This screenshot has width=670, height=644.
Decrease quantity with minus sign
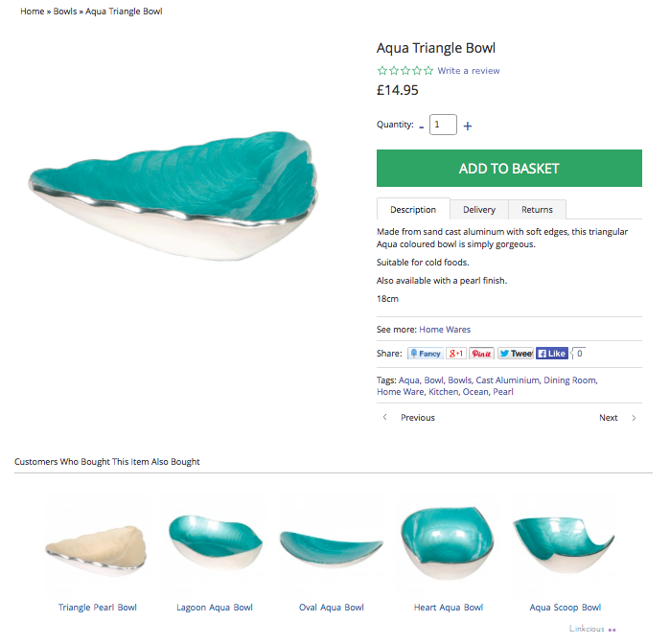pos(422,126)
